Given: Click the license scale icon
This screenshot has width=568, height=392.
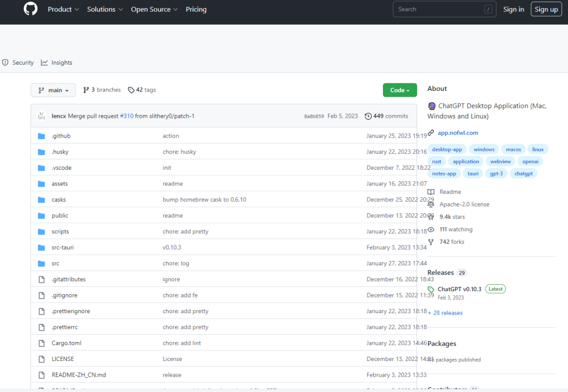Looking at the screenshot, I should [x=431, y=204].
